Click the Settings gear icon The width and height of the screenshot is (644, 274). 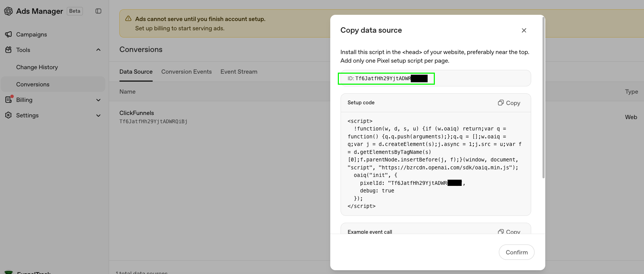pyautogui.click(x=9, y=115)
